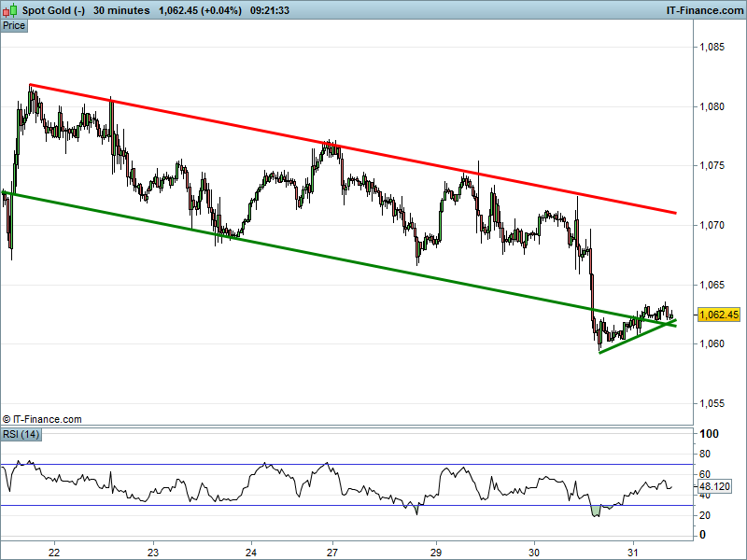
Task: Click the yellow 1,062.45 current price tag
Action: (718, 315)
